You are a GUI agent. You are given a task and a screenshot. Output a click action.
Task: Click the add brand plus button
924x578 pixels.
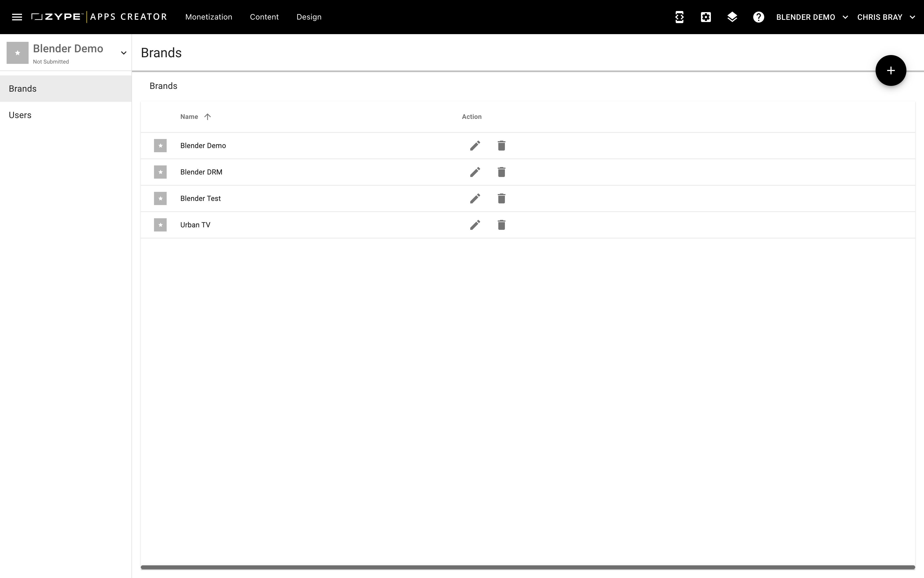(890, 70)
